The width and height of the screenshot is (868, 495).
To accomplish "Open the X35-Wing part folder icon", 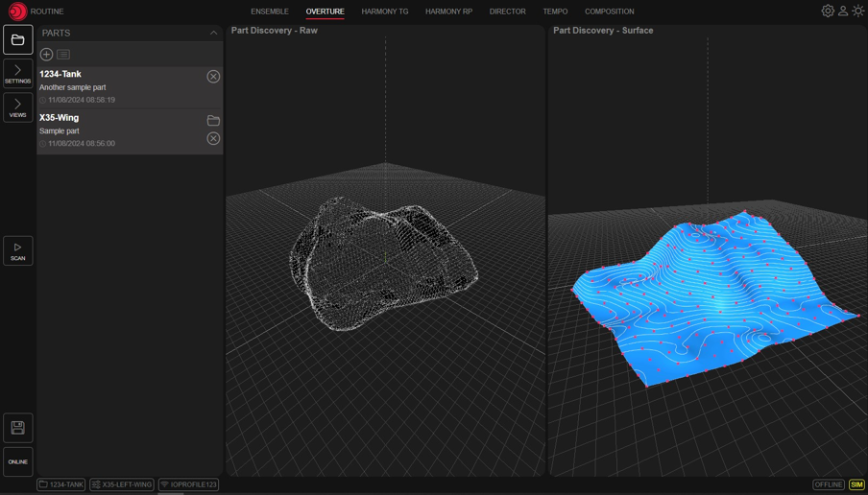I will click(213, 121).
